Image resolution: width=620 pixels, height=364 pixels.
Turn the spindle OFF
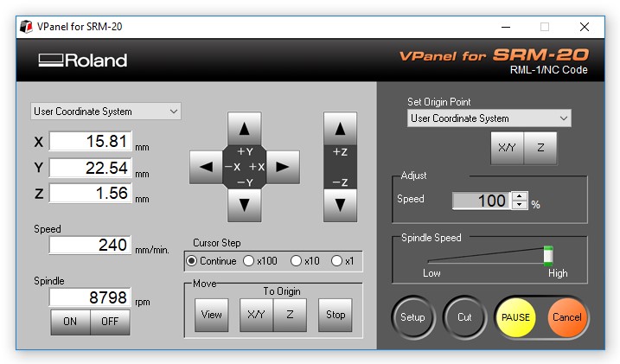pos(110,322)
